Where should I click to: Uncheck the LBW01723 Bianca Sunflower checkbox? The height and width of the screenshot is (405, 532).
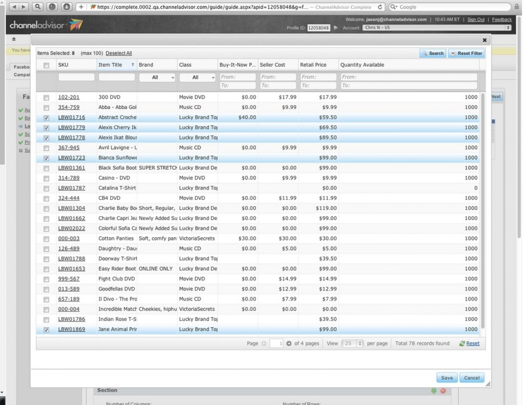[46, 158]
